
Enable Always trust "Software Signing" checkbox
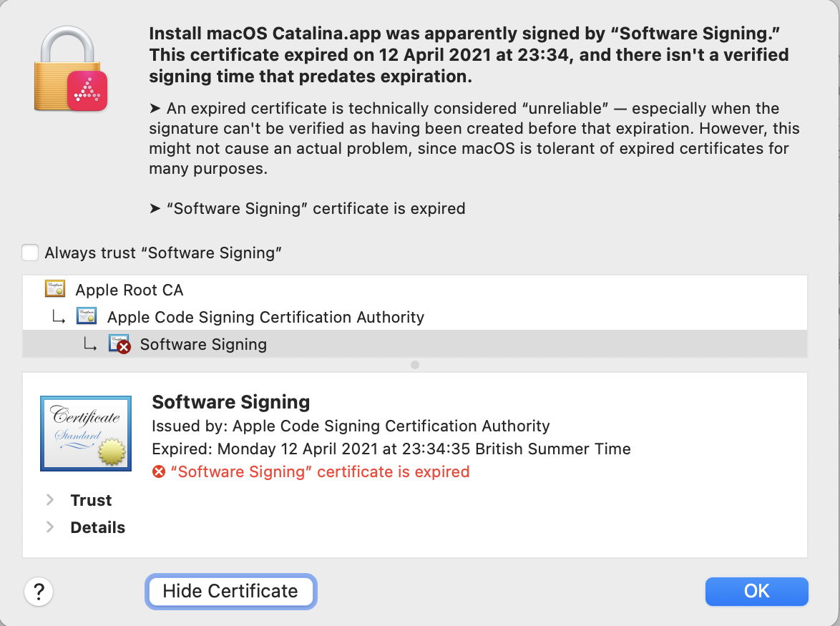[30, 253]
